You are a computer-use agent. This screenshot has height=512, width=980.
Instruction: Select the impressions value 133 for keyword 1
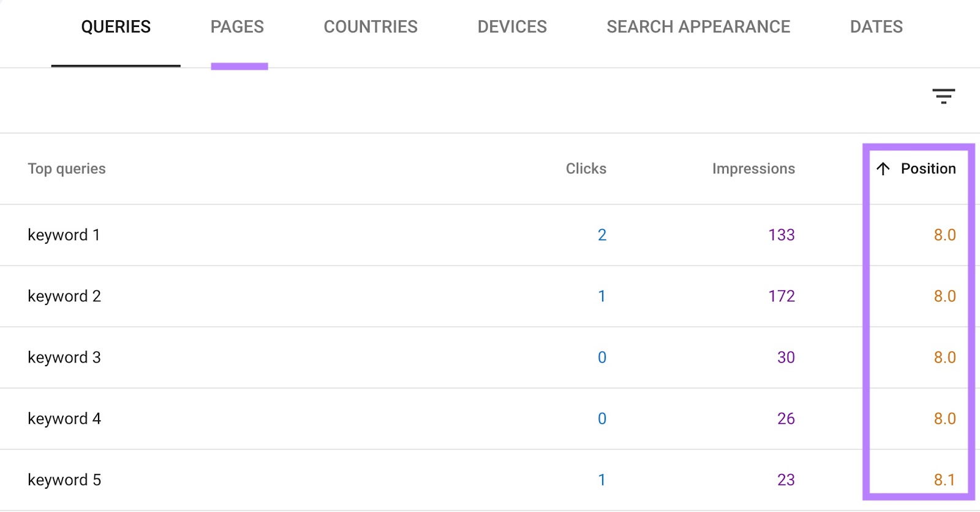[781, 235]
